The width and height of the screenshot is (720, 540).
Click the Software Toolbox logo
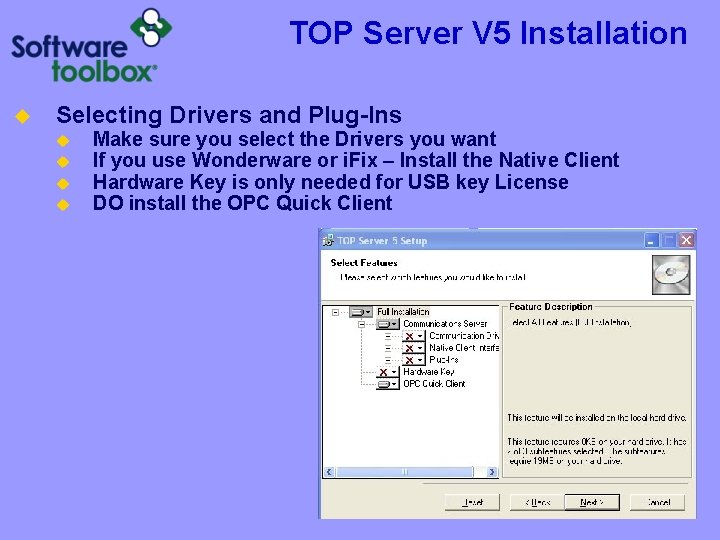pos(91,46)
